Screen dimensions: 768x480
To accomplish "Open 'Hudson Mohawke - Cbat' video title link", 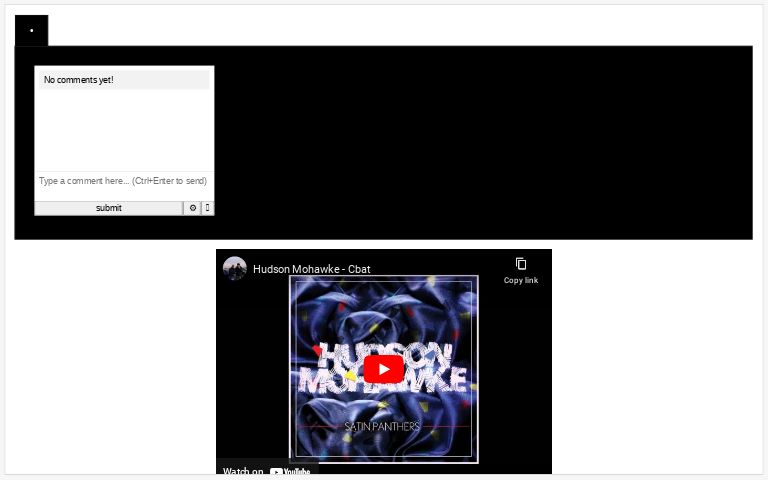I will [x=312, y=269].
